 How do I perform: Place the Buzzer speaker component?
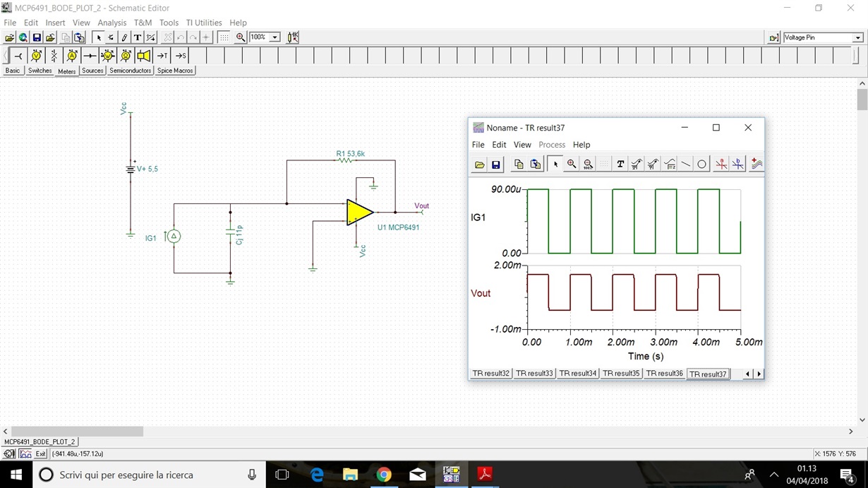click(144, 56)
